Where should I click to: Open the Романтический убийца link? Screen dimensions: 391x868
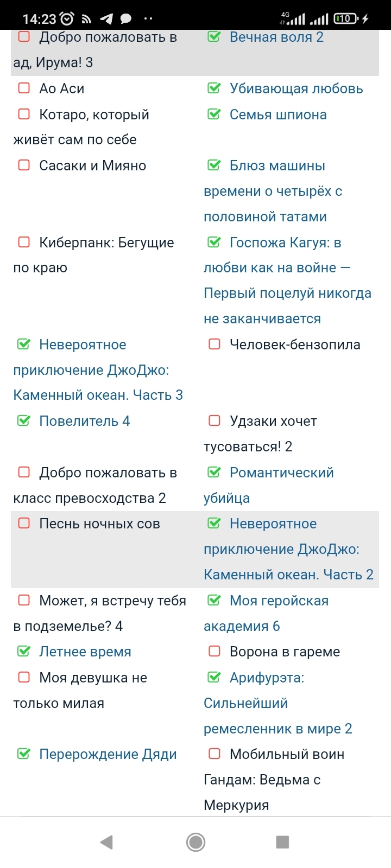click(281, 473)
